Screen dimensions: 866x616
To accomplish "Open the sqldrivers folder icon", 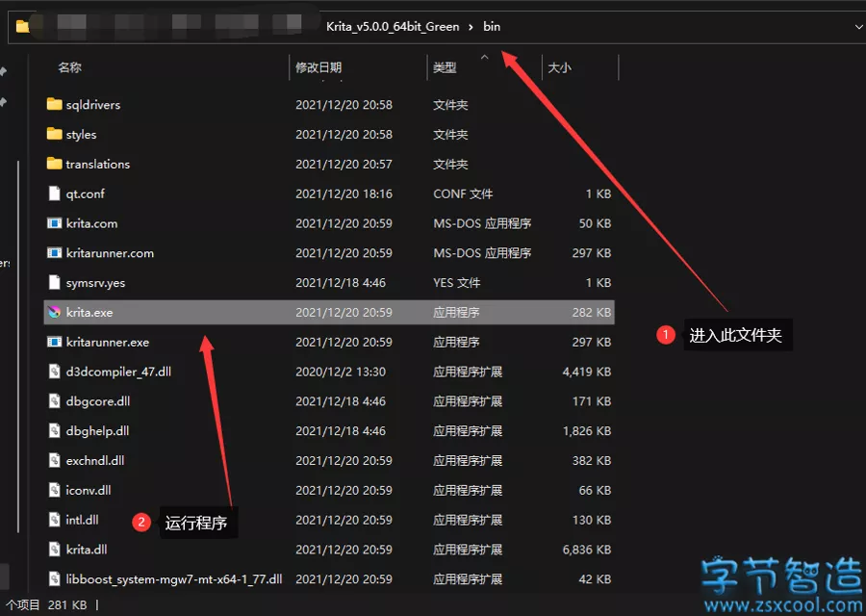I will tap(54, 104).
